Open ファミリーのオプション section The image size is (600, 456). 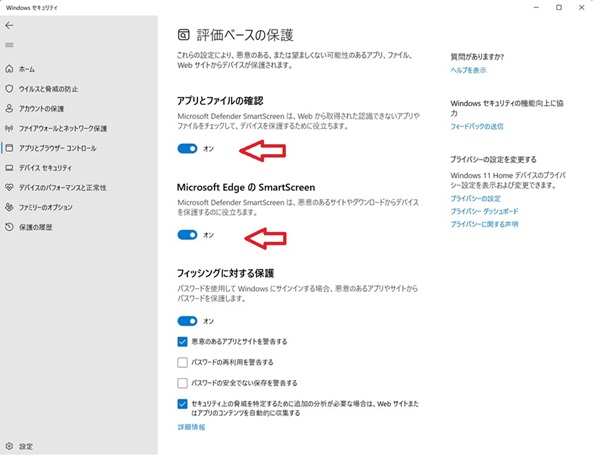[46, 207]
